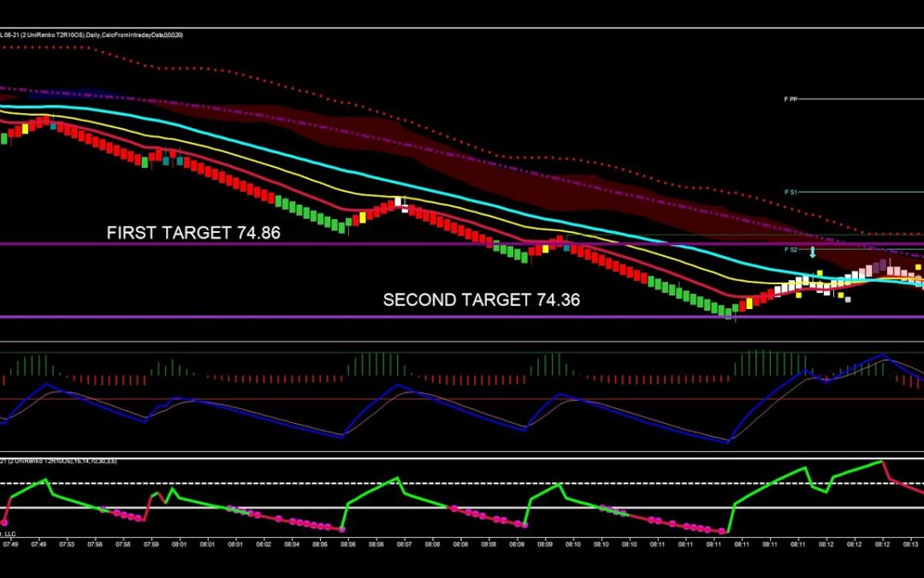The width and height of the screenshot is (924, 578).
Task: Click the 08:09 time axis label
Action: coord(517,543)
